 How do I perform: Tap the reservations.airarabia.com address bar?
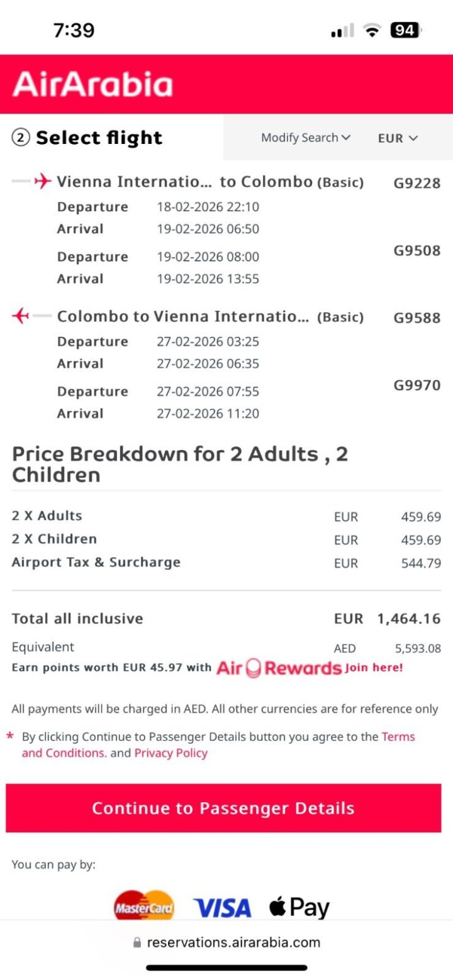[x=233, y=942]
